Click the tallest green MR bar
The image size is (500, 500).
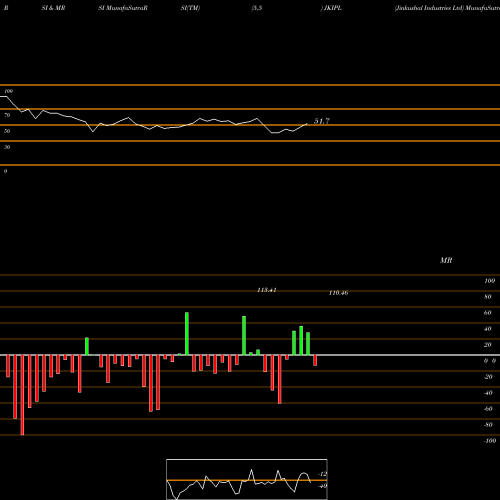point(187,334)
